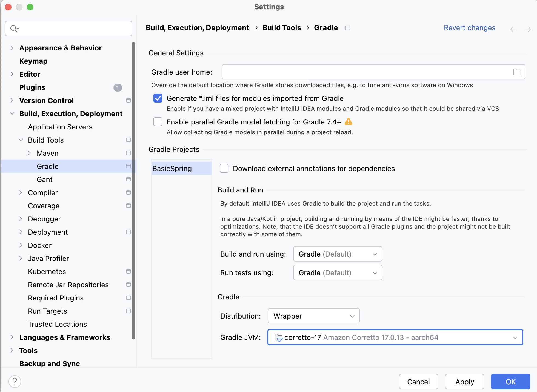Select BasicSpring in Gradle Projects list
This screenshot has width=537, height=392.
182,168
